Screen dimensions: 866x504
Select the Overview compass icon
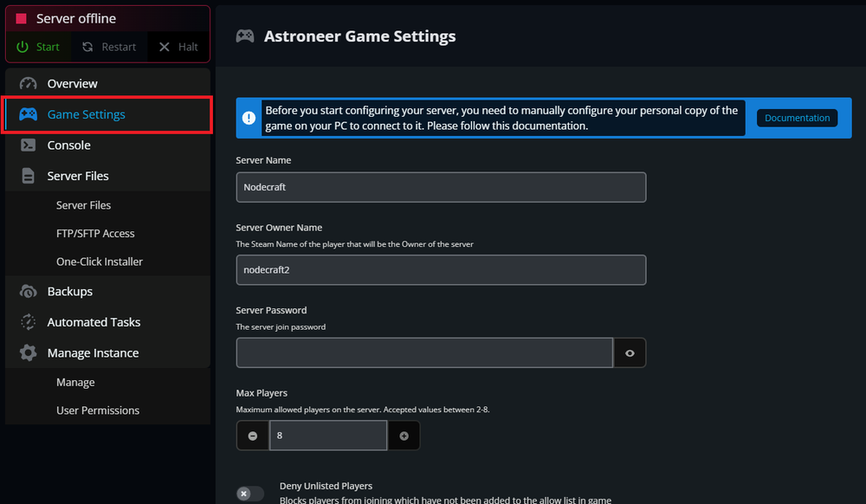[x=29, y=83]
